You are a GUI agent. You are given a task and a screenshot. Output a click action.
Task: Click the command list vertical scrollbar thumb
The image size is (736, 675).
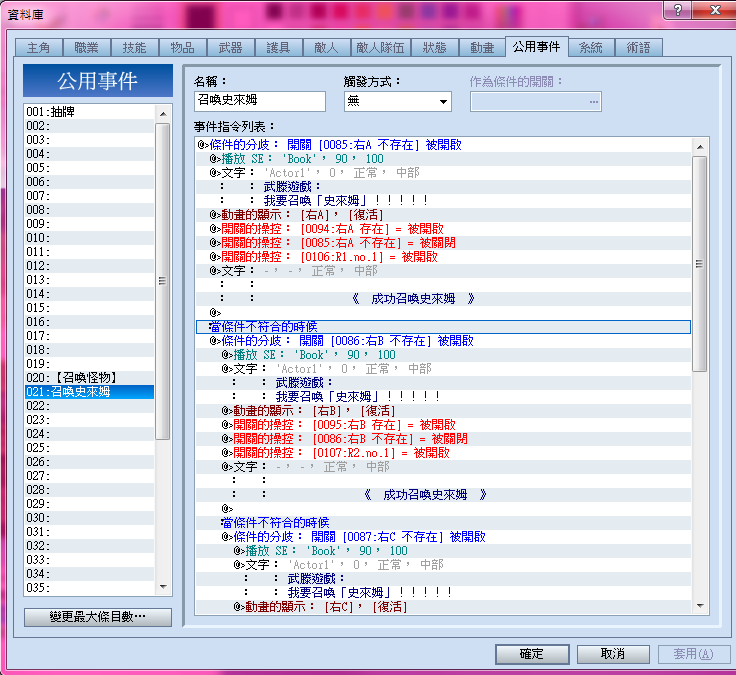pyautogui.click(x=700, y=264)
